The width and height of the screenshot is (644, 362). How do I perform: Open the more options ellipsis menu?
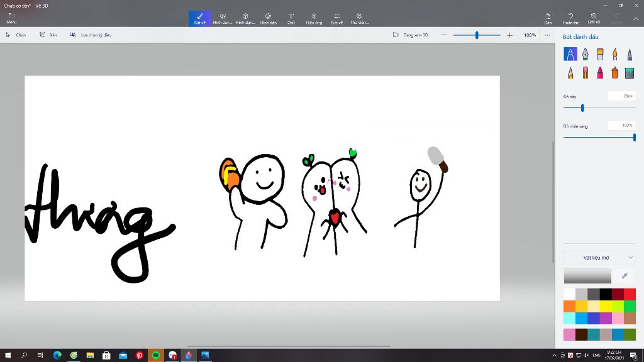(548, 35)
